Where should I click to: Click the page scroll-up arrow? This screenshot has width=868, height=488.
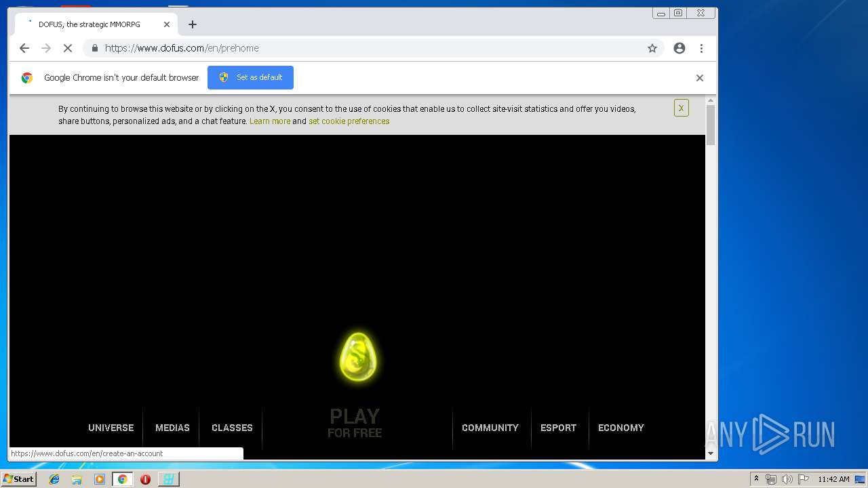[711, 101]
